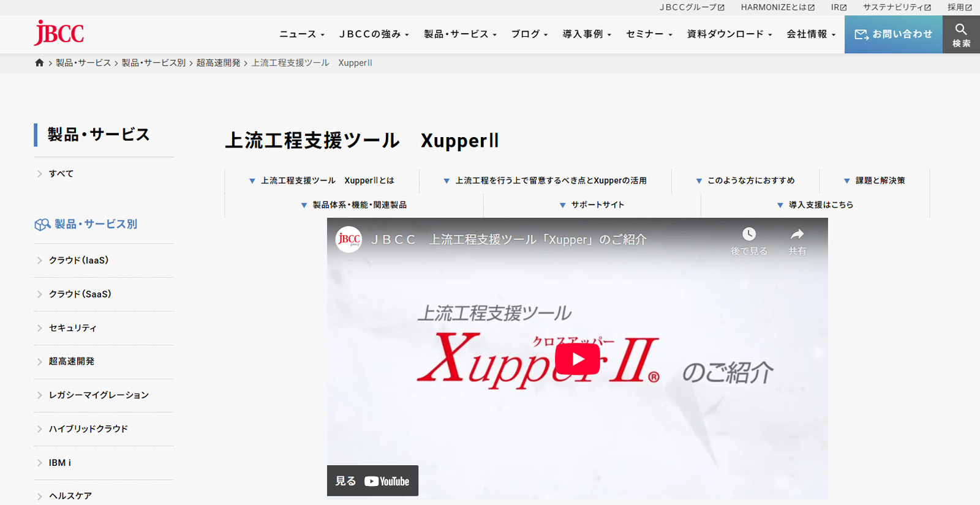Open the 会社情報 dropdown menu
The image size is (980, 505).
pyautogui.click(x=810, y=34)
